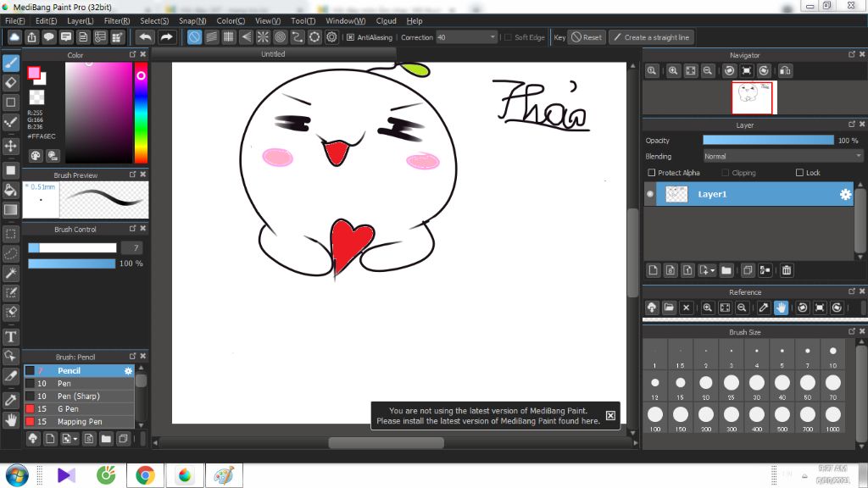Zoom in using the Navigator panel
This screenshot has height=488, width=868.
(673, 71)
